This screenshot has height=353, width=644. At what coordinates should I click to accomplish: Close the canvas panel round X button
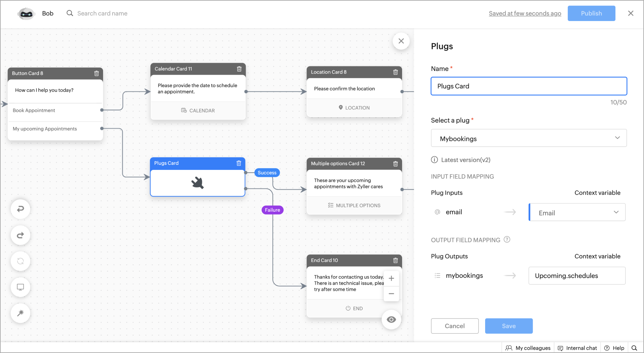point(401,41)
